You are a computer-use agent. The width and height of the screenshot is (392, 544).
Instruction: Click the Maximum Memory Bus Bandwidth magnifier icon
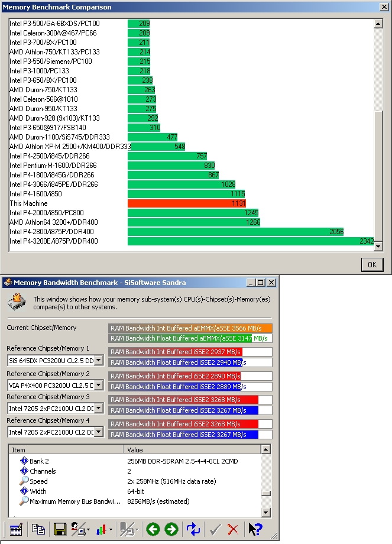tap(24, 501)
